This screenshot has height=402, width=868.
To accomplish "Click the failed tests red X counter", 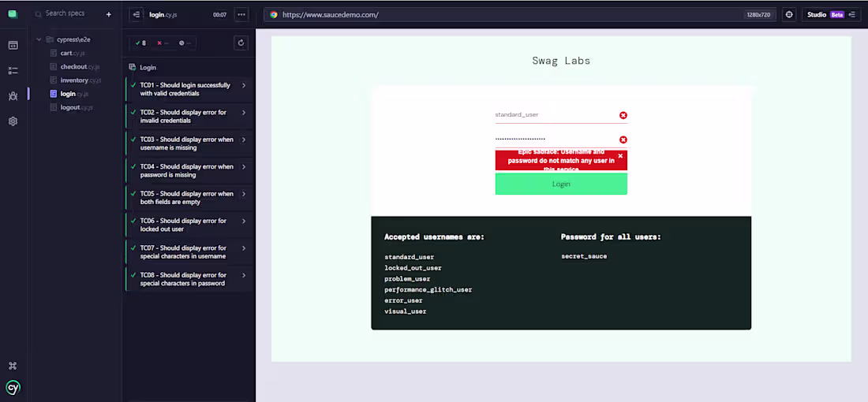I will click(163, 43).
